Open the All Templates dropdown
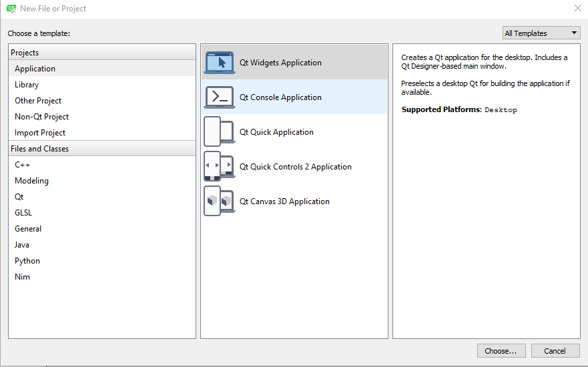 point(541,33)
